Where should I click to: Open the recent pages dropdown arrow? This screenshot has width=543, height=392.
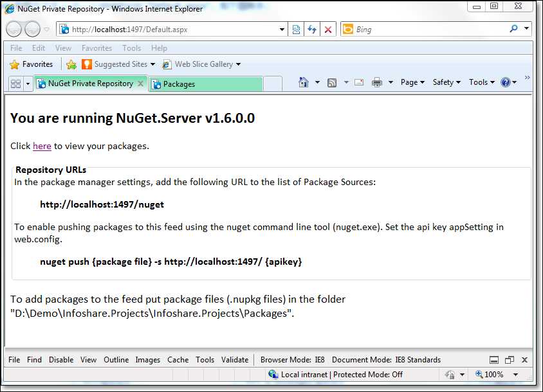tap(47, 29)
